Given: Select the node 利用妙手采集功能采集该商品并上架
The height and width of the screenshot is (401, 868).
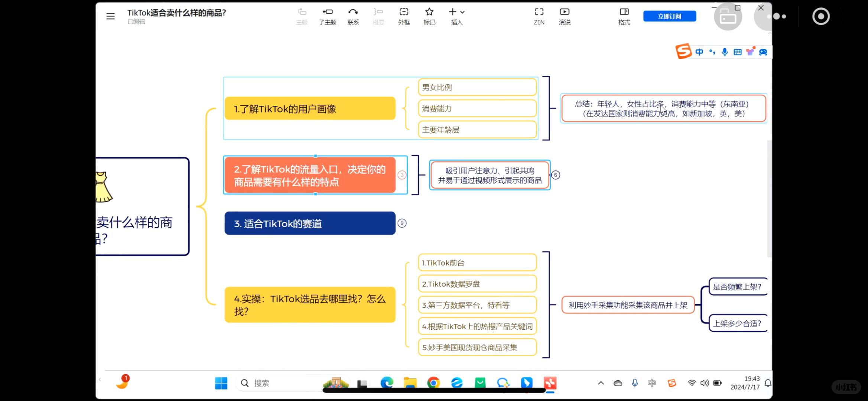Looking at the screenshot, I should (628, 305).
